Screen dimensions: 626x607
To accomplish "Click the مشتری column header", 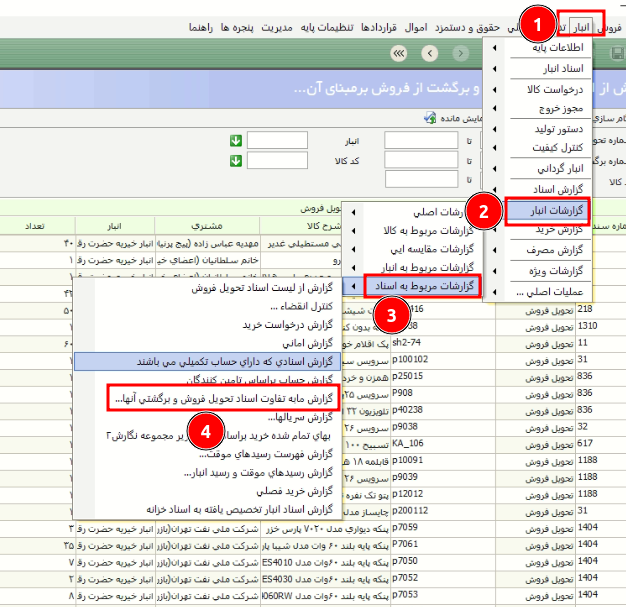I will 207,226.
